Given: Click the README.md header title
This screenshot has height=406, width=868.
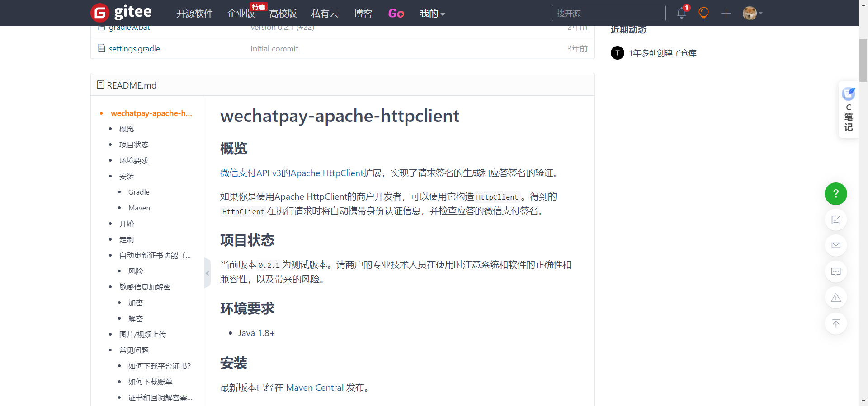Looking at the screenshot, I should (x=132, y=85).
